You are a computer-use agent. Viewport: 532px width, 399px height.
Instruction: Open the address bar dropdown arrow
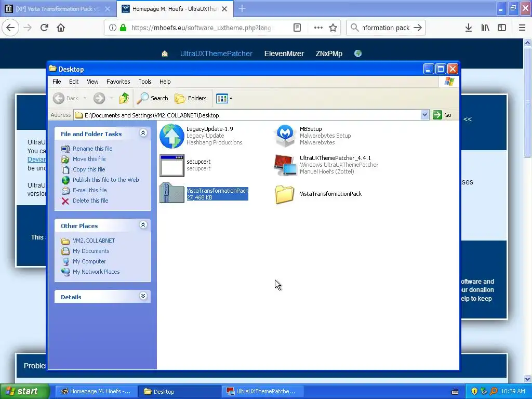tap(424, 115)
